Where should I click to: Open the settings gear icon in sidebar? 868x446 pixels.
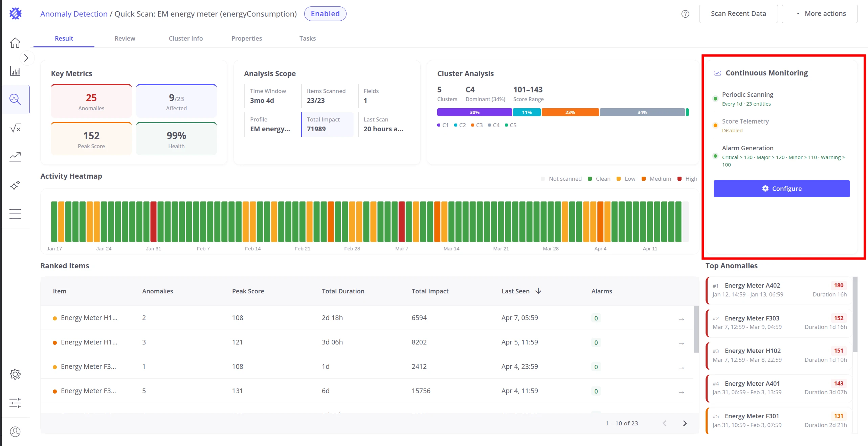click(15, 374)
